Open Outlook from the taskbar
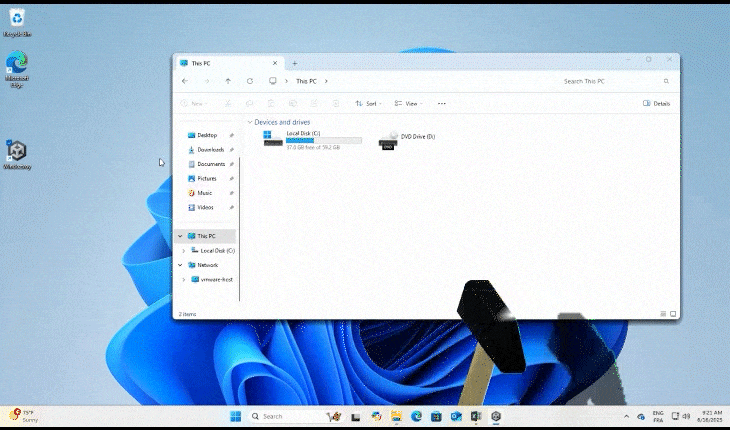730x430 pixels. tap(456, 416)
